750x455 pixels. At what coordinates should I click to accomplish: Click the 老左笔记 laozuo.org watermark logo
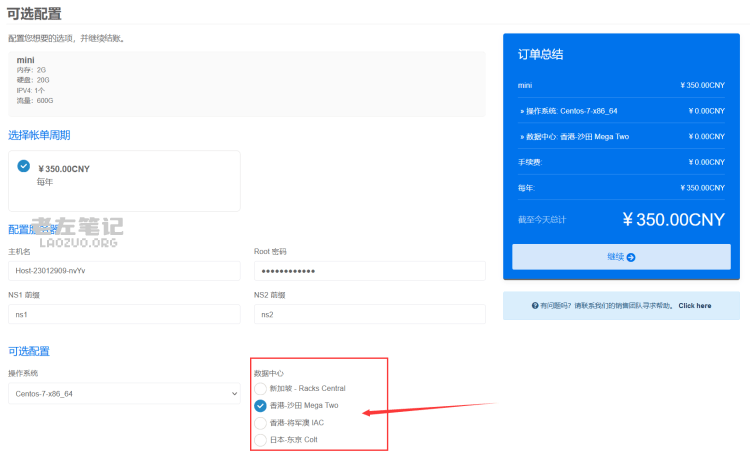[x=77, y=233]
